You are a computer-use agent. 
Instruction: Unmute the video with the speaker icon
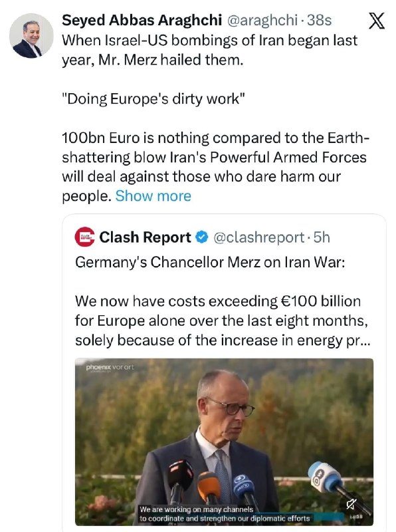click(351, 505)
